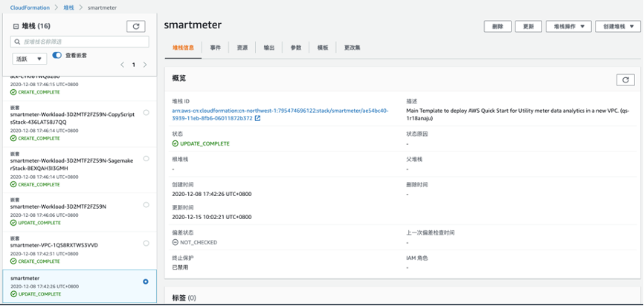Image resolution: width=644 pixels, height=306 pixels.
Task: Switch to the 更改集 tab
Action: pyautogui.click(x=352, y=48)
